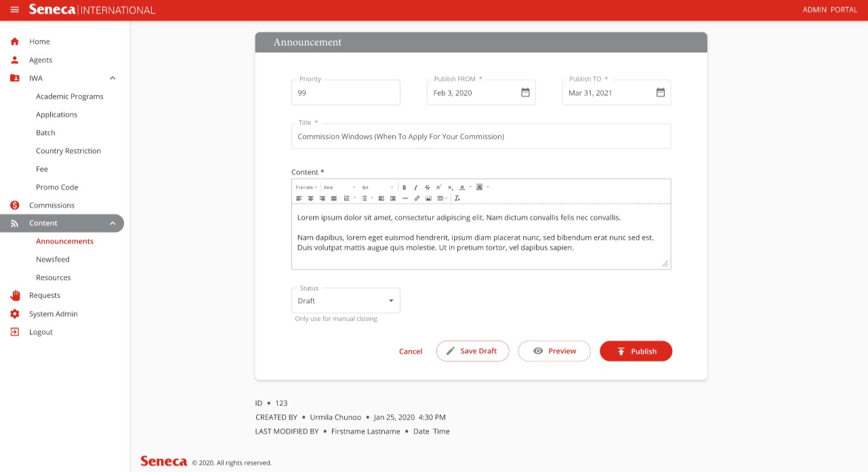Collapse the IWA sidebar section
Viewport: 868px width, 472px height.
tap(112, 78)
